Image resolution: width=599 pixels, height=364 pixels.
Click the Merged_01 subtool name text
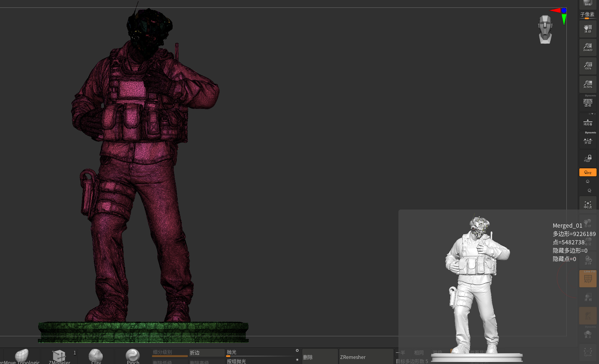click(567, 226)
